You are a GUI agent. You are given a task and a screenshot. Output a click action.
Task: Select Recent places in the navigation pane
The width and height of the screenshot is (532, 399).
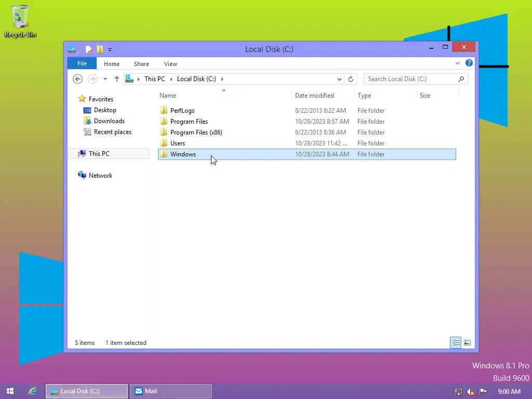click(112, 131)
